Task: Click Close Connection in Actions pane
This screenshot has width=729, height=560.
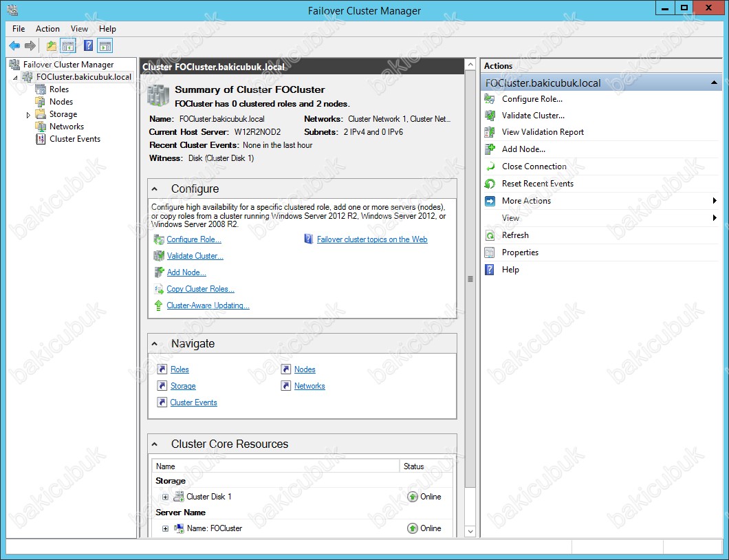Action: tap(534, 166)
